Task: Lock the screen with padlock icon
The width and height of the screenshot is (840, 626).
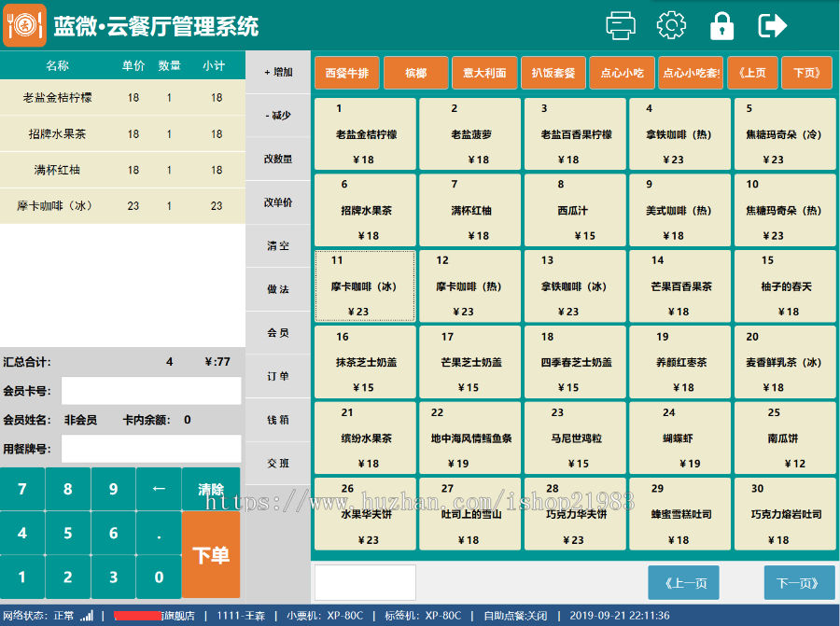Action: [x=721, y=25]
